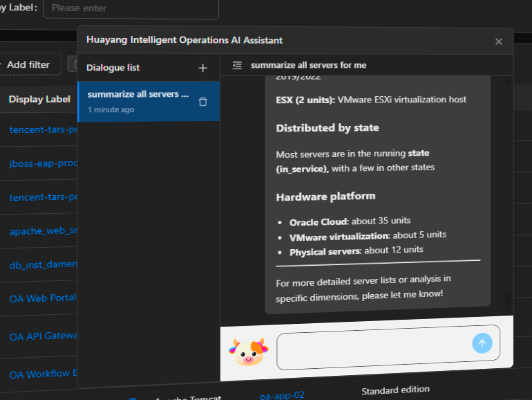Open the apache_web_se link
Viewport: 532px width, 400px height.
(43, 231)
